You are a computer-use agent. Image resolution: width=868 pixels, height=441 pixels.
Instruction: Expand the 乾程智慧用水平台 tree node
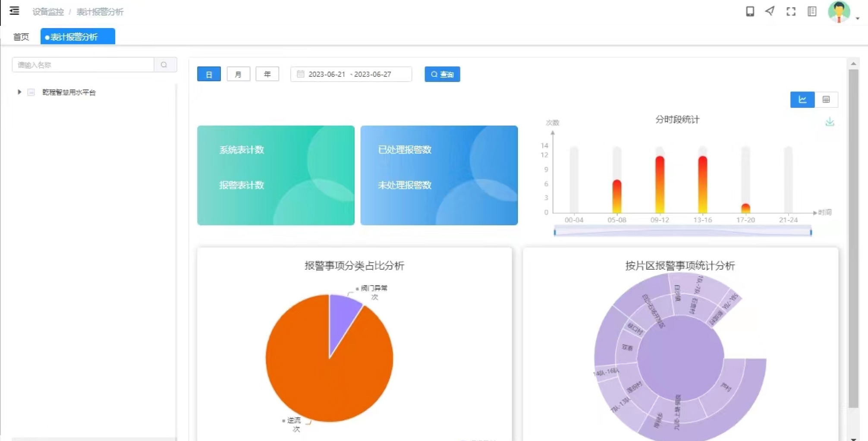19,92
